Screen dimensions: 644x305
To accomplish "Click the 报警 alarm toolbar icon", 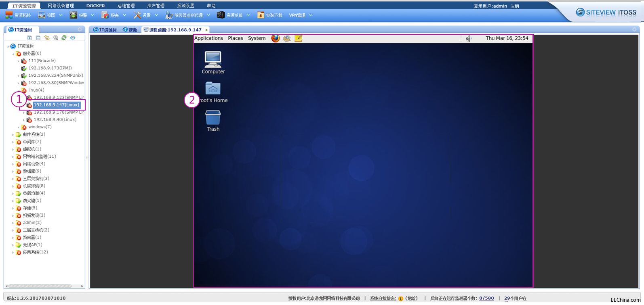I will coord(73,15).
